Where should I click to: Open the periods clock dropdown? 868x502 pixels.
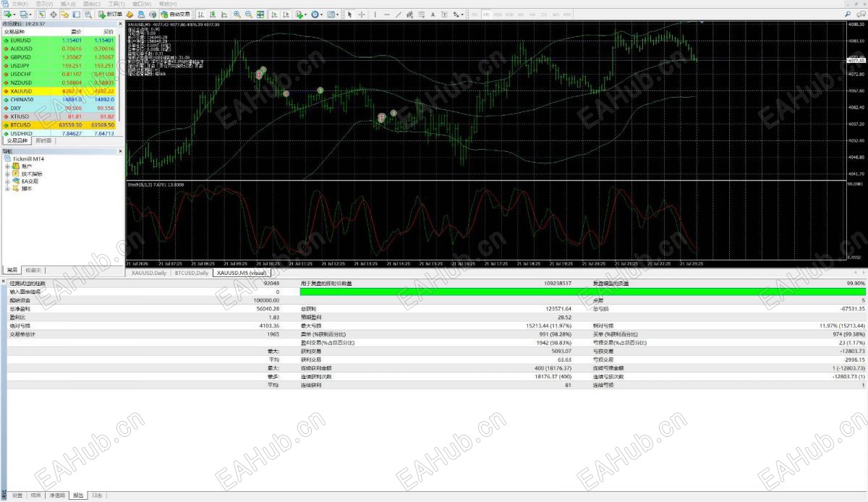(x=317, y=14)
